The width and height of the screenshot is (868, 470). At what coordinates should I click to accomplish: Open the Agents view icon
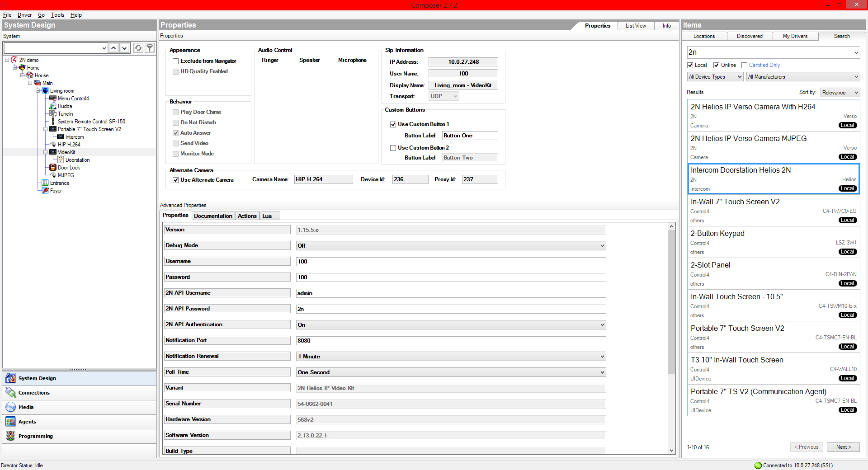tap(10, 422)
